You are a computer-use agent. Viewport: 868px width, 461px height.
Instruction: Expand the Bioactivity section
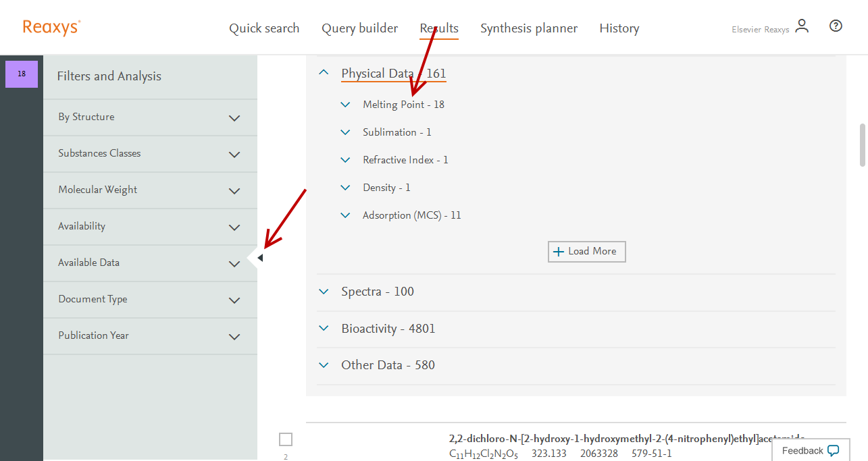[x=324, y=329]
